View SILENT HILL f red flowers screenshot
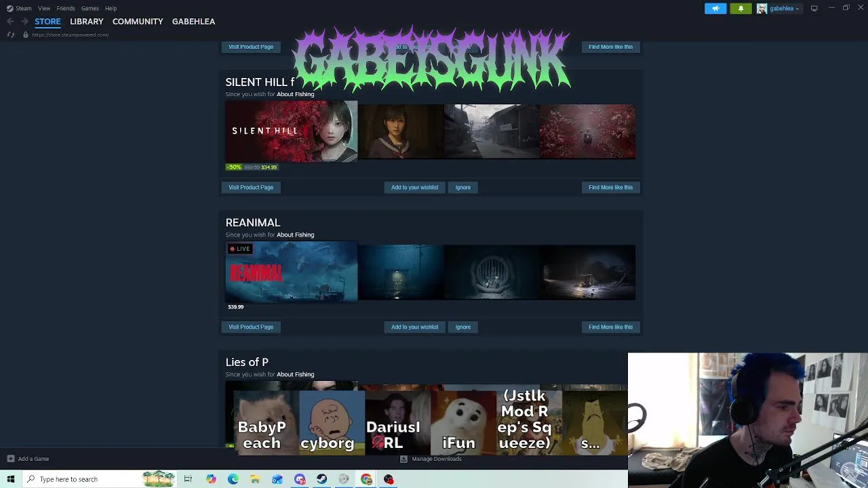Viewport: 868px width, 488px height. (x=588, y=131)
